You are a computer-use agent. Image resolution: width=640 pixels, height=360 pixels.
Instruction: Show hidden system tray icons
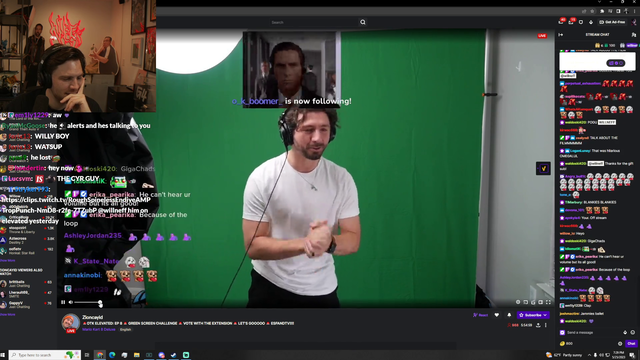pos(589,355)
